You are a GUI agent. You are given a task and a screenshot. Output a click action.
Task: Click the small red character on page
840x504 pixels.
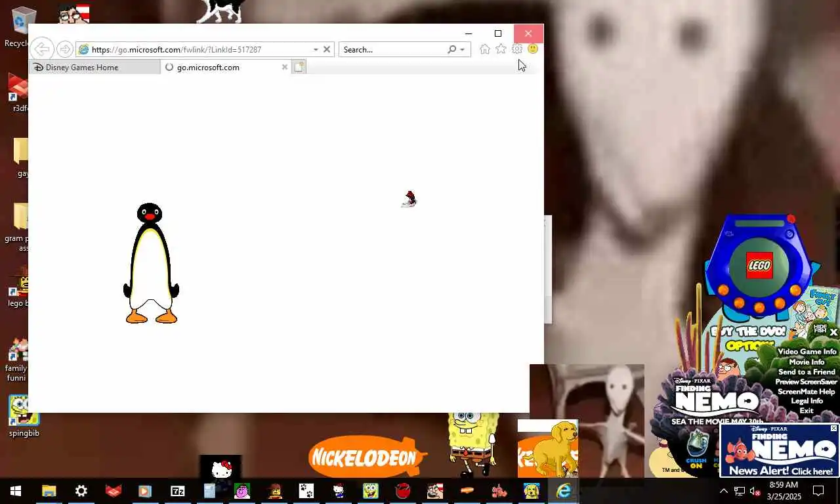click(x=409, y=199)
